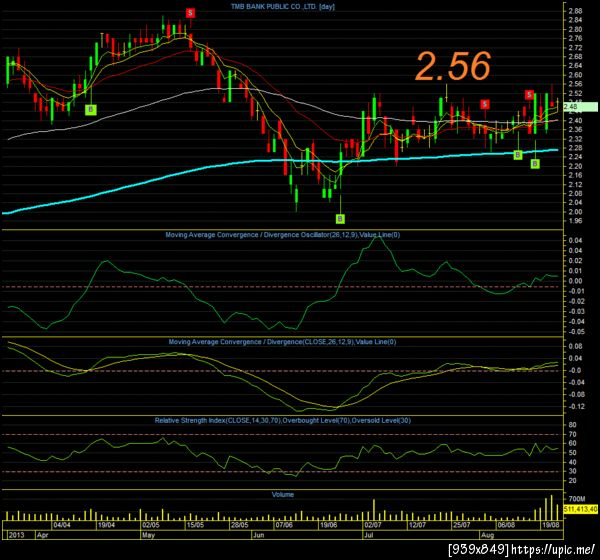Click the 19/04 date label
The width and height of the screenshot is (600, 560).
(106, 525)
